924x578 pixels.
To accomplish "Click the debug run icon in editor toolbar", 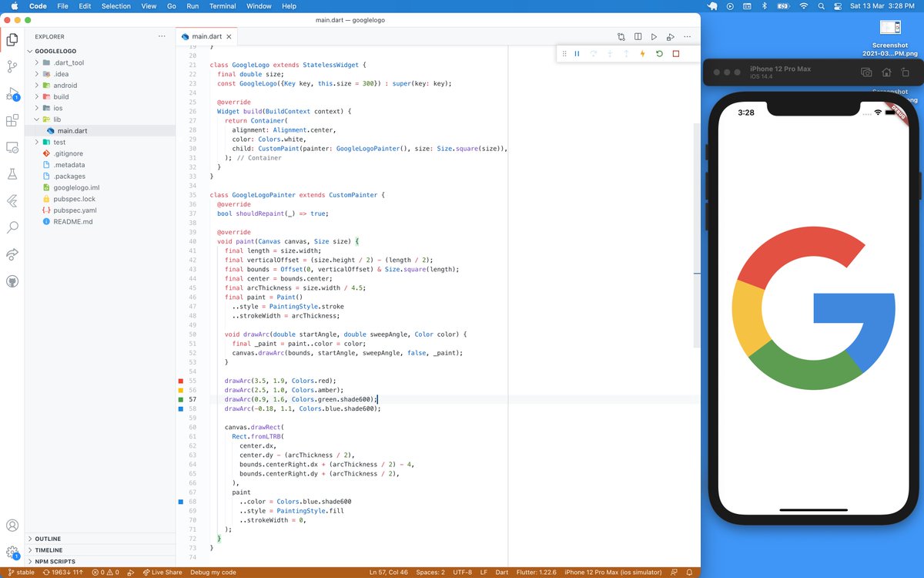I will click(x=671, y=36).
